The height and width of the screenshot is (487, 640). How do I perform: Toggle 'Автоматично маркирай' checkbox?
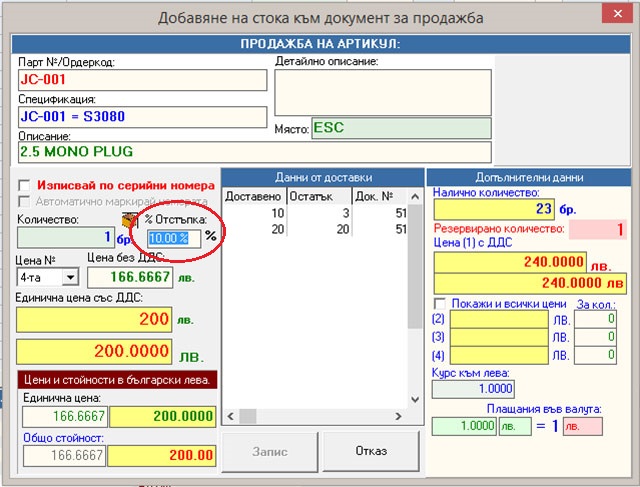click(x=25, y=201)
